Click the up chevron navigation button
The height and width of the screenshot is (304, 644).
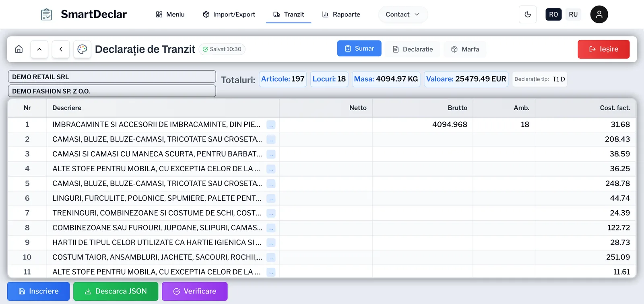[39, 49]
